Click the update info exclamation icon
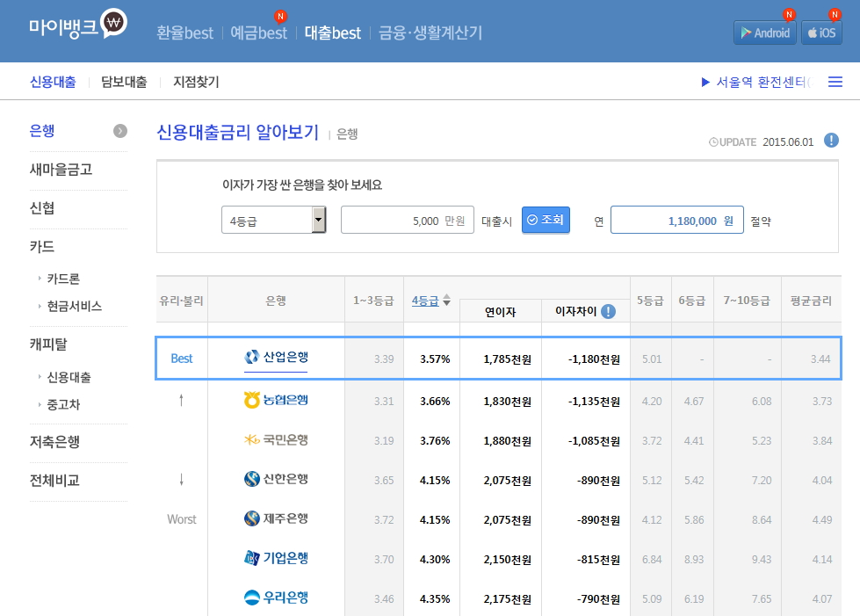The image size is (860, 616). (831, 141)
